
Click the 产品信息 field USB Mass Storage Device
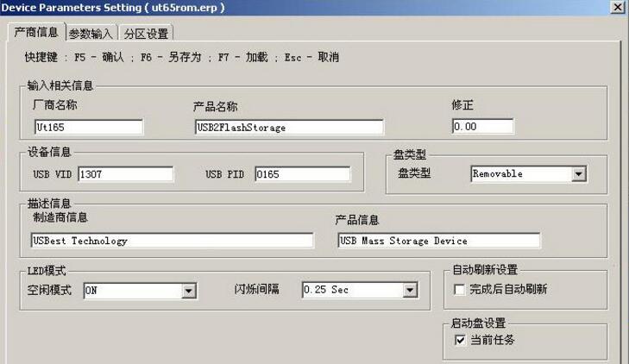(439, 241)
